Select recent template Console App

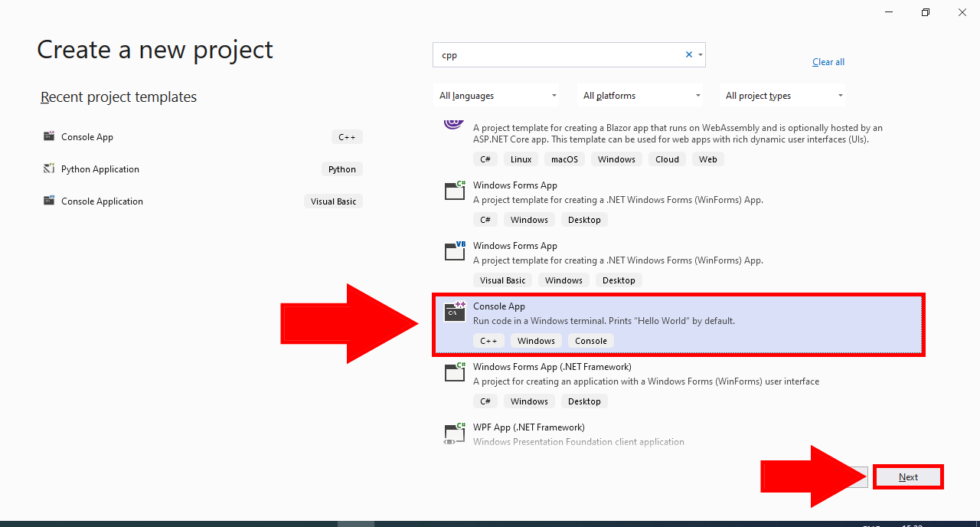202,137
